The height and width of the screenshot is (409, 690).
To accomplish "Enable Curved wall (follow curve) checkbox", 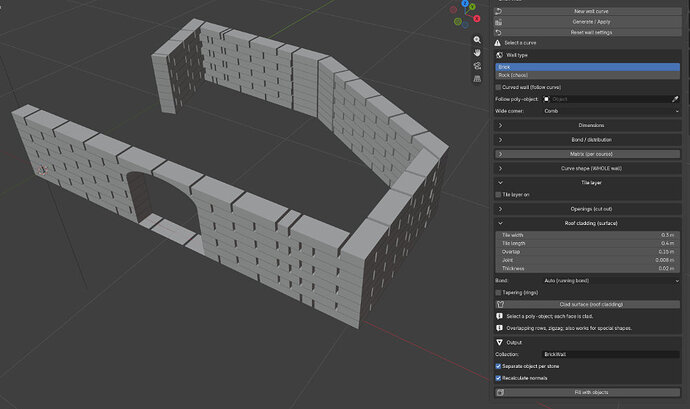I will [x=498, y=87].
